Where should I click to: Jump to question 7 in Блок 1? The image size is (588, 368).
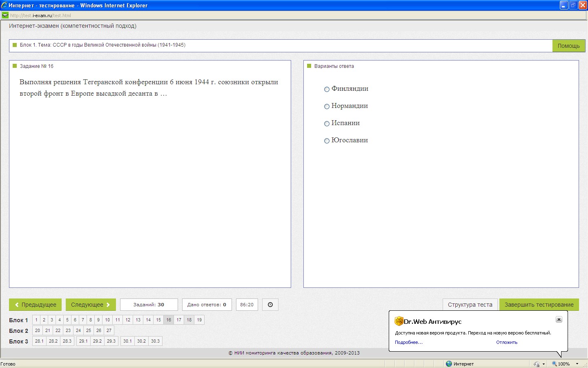point(83,320)
